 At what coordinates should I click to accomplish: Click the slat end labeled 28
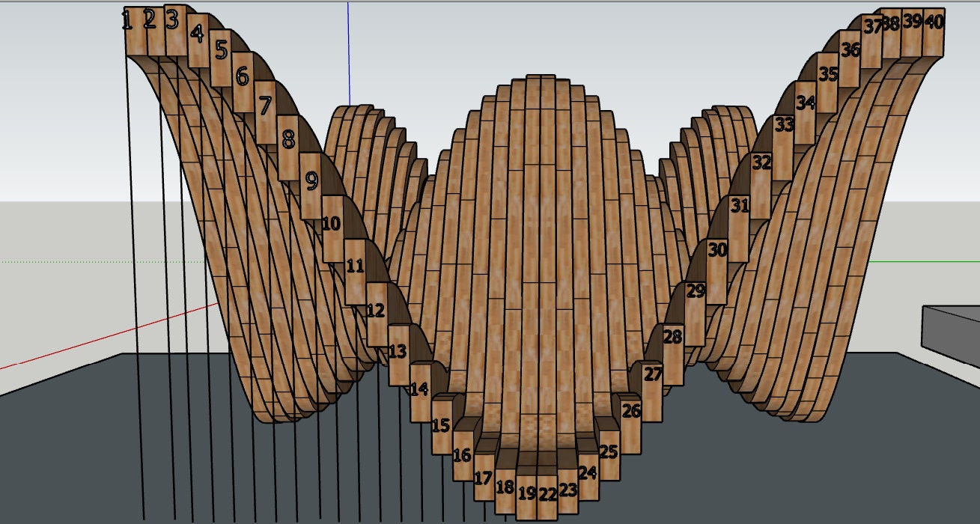tap(673, 354)
